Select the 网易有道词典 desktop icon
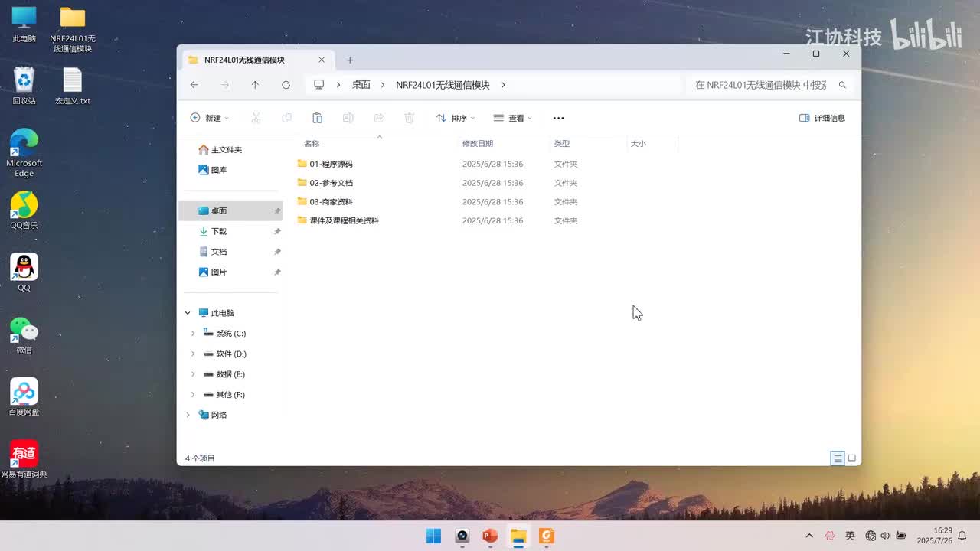The height and width of the screenshot is (551, 980). click(x=24, y=458)
